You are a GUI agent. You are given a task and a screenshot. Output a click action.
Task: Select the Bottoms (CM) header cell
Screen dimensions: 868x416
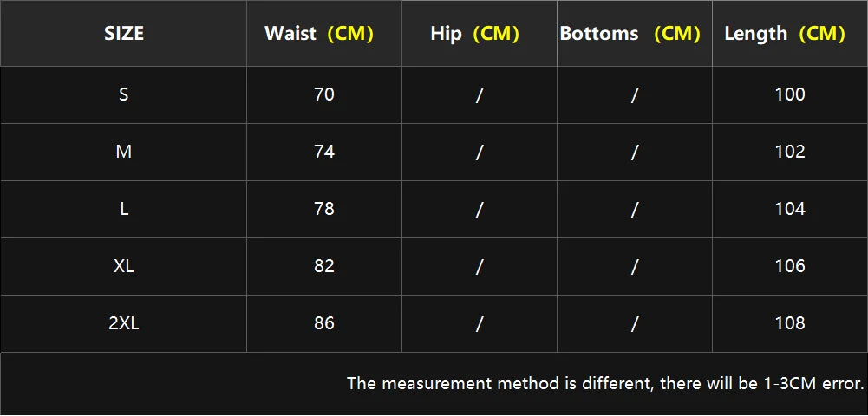pyautogui.click(x=630, y=34)
